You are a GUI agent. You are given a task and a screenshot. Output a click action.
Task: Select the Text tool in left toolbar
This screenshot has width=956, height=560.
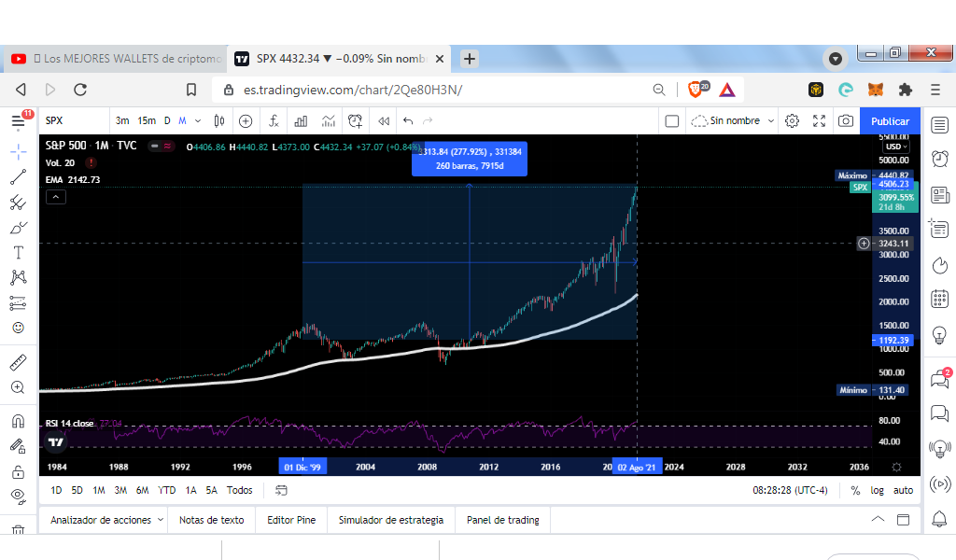pyautogui.click(x=19, y=252)
